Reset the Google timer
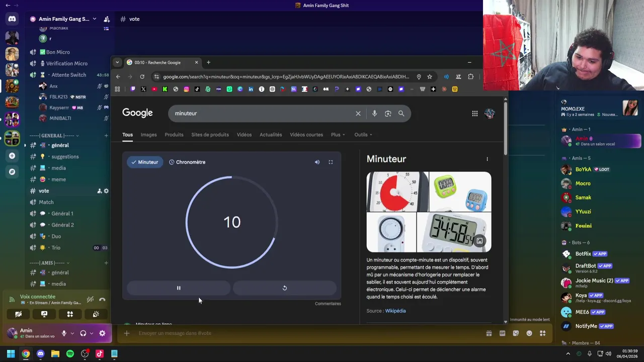Screen dimensions: 644x362 point(284,288)
